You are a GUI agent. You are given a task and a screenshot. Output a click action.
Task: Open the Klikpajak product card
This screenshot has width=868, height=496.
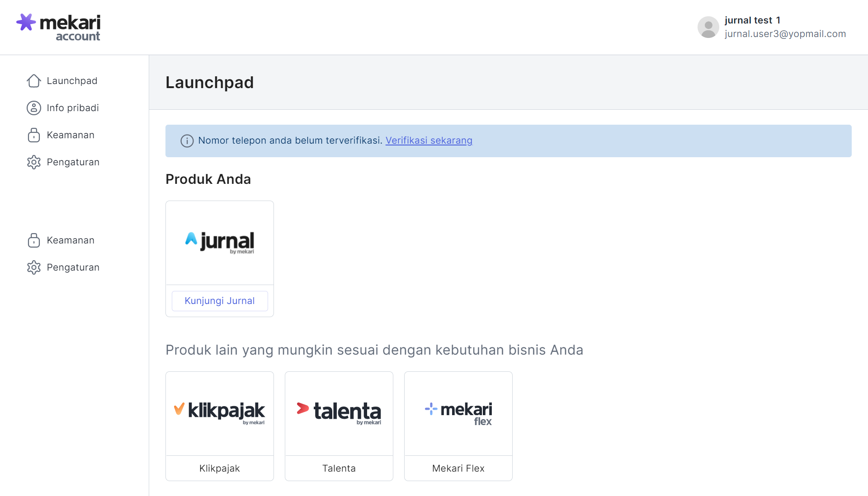220,426
